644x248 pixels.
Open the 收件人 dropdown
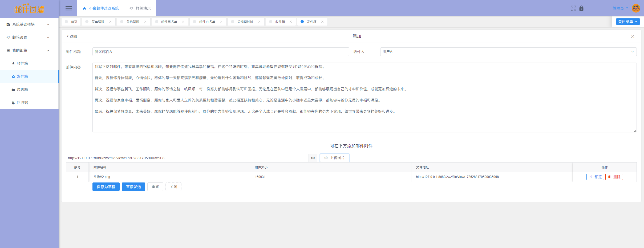tap(508, 52)
